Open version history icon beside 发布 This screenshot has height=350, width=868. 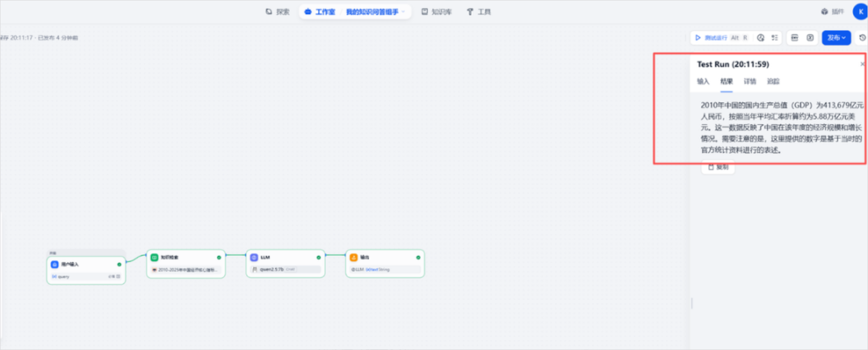pos(862,37)
